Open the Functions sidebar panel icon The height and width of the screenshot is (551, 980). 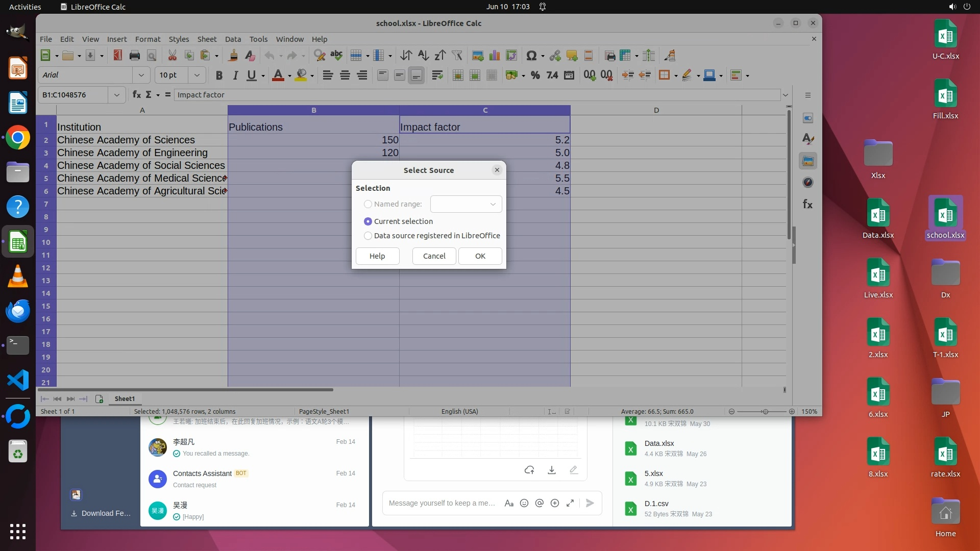pos(807,204)
